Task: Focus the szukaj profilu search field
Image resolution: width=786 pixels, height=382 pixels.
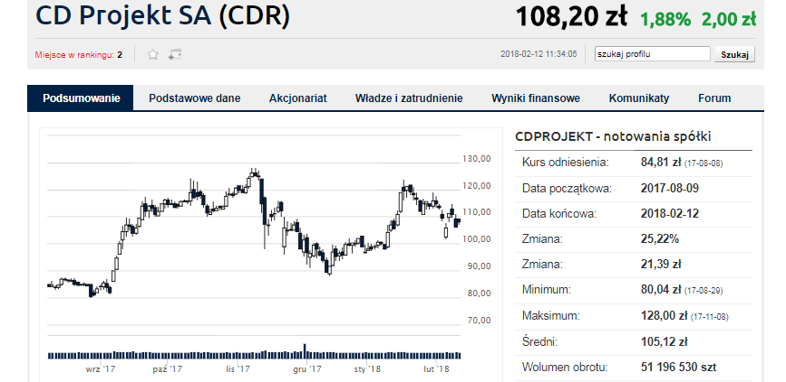Action: [x=652, y=54]
